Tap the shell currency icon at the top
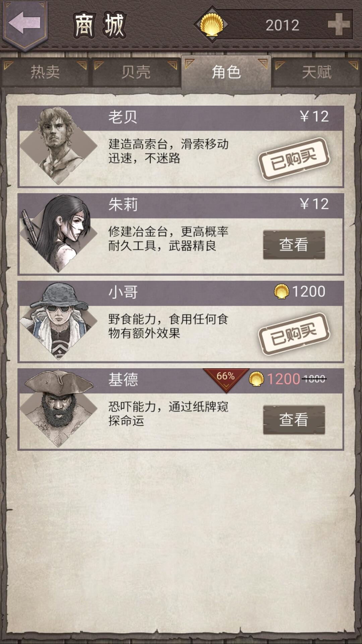 pyautogui.click(x=212, y=24)
